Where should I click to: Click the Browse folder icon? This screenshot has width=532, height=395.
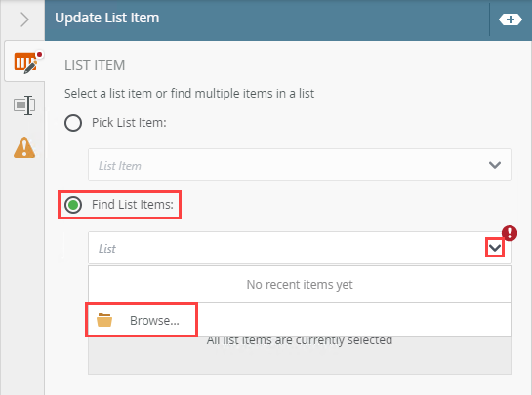click(x=104, y=320)
